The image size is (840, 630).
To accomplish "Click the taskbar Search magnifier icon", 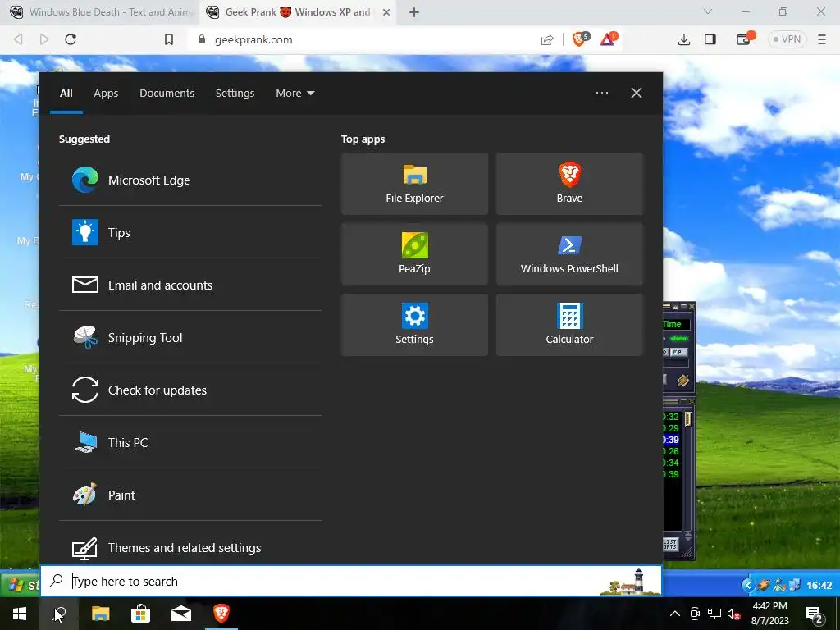I will [x=59, y=614].
